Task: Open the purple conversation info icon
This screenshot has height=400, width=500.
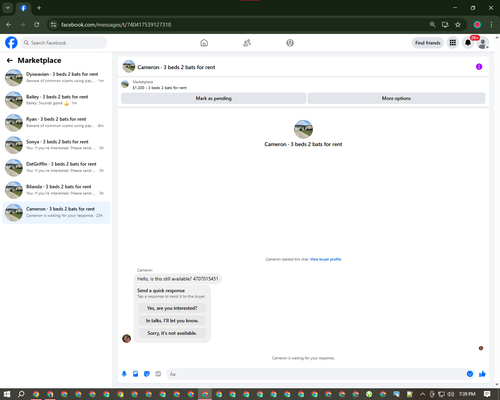Action: click(x=479, y=67)
